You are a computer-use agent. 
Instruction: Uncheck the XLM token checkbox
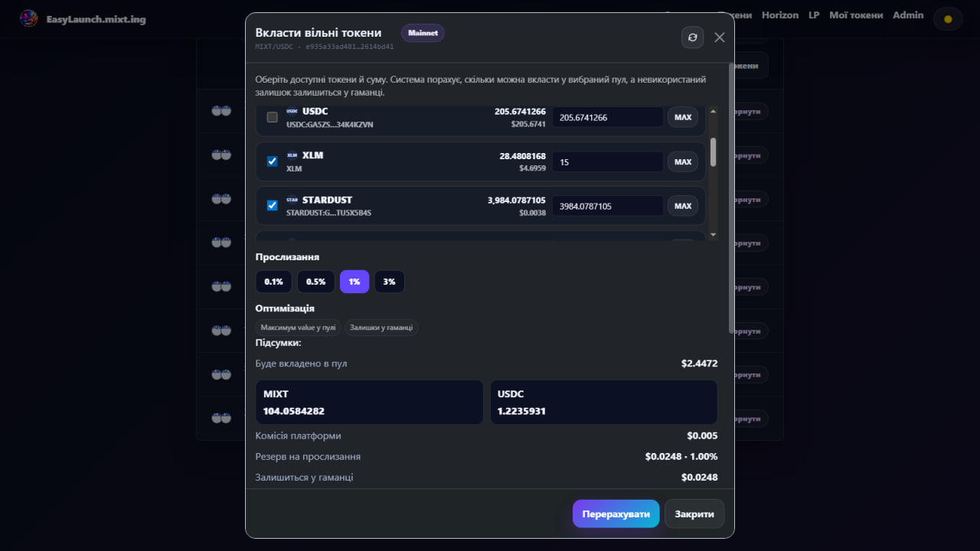(x=272, y=161)
